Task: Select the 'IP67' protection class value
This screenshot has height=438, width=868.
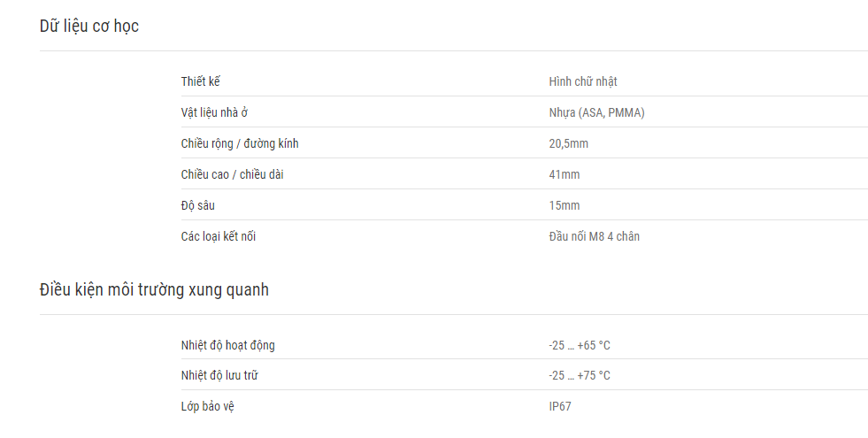Action: coord(560,406)
